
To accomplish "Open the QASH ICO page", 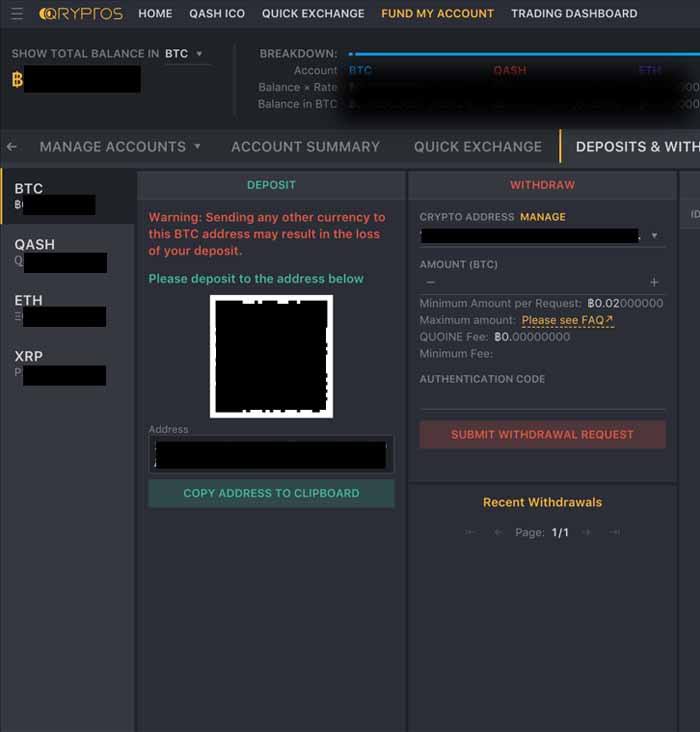I will (x=217, y=14).
